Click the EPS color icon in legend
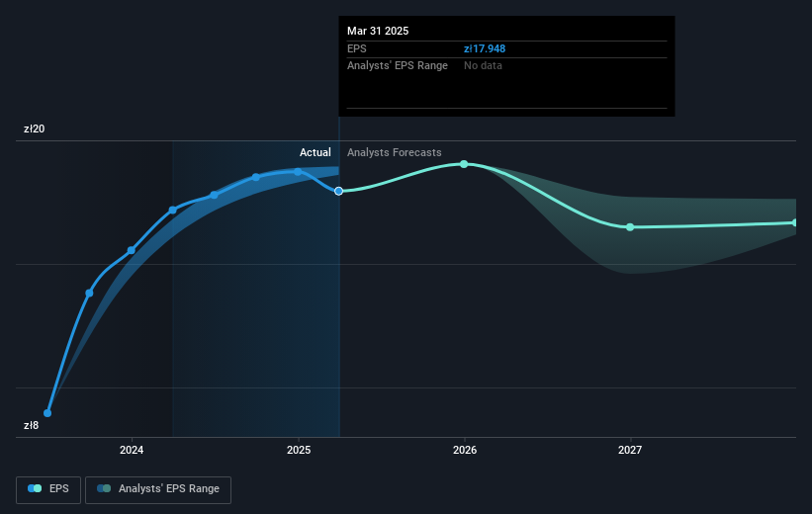 (x=35, y=488)
